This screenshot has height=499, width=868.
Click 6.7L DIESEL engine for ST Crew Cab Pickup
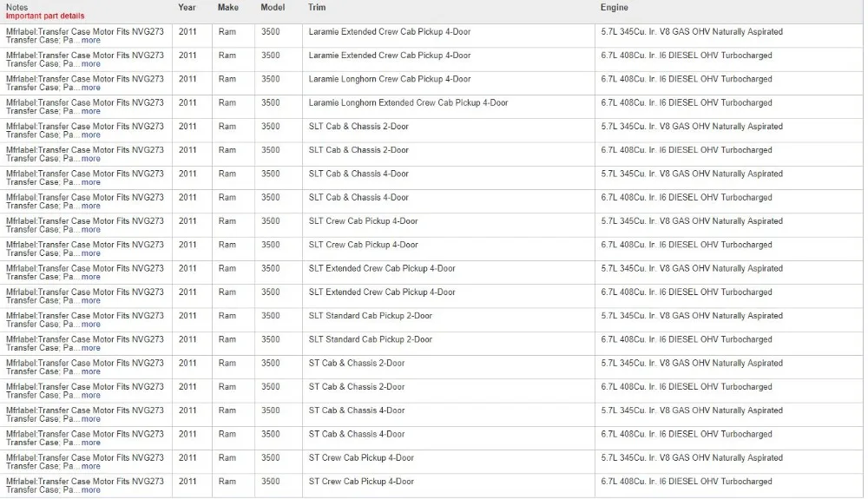[687, 482]
